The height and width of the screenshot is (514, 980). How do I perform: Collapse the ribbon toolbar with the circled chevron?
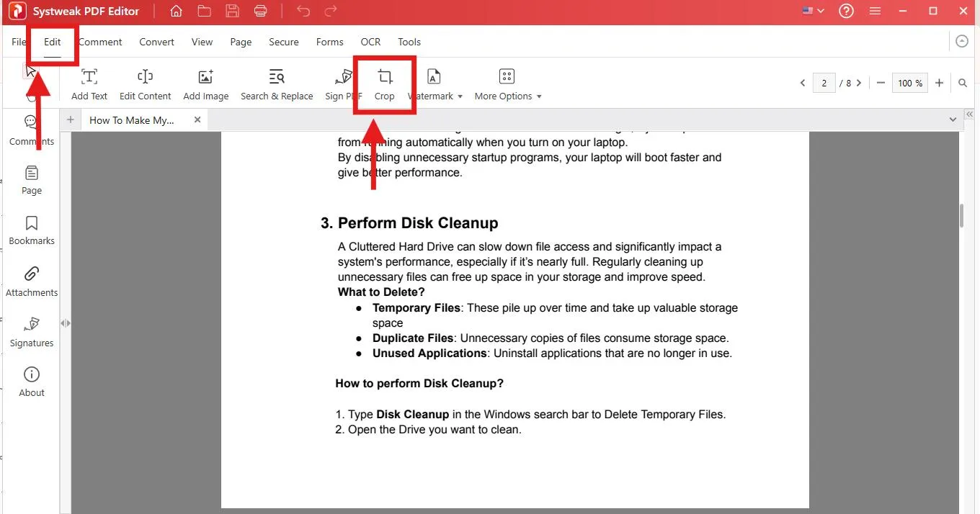click(x=961, y=42)
